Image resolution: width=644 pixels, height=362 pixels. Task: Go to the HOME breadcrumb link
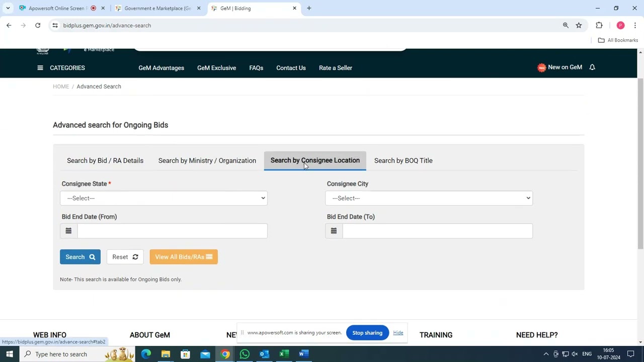tap(61, 86)
